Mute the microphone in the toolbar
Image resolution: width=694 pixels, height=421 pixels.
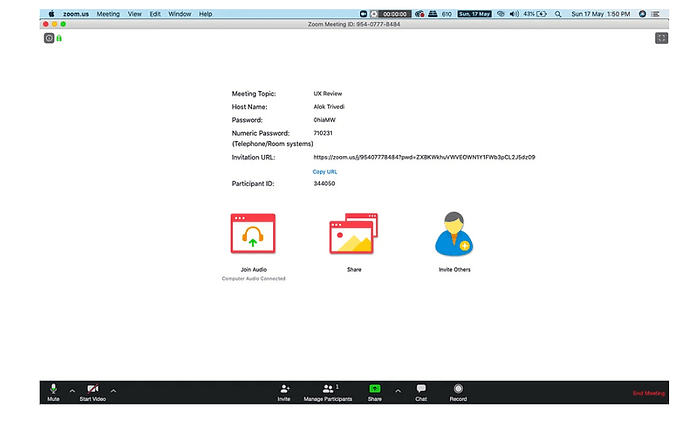[53, 392]
